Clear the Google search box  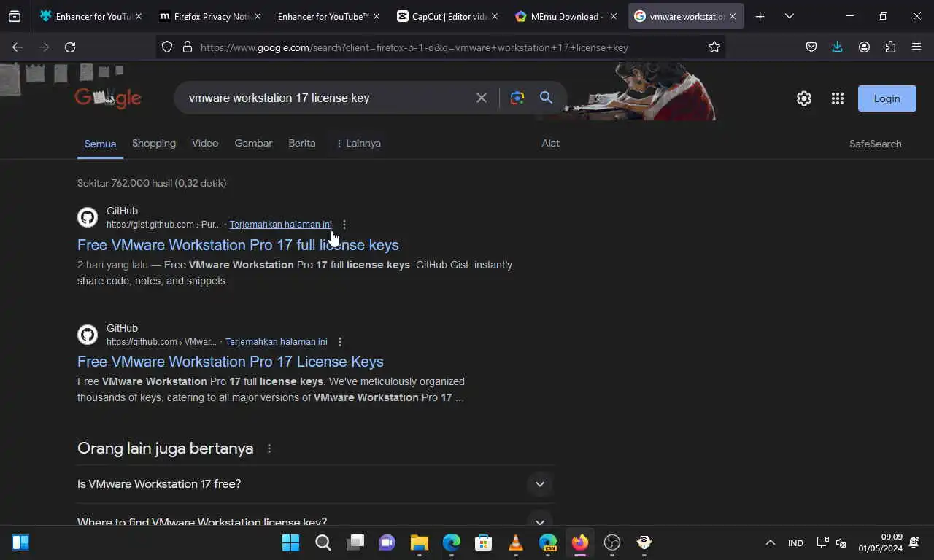[x=482, y=98]
